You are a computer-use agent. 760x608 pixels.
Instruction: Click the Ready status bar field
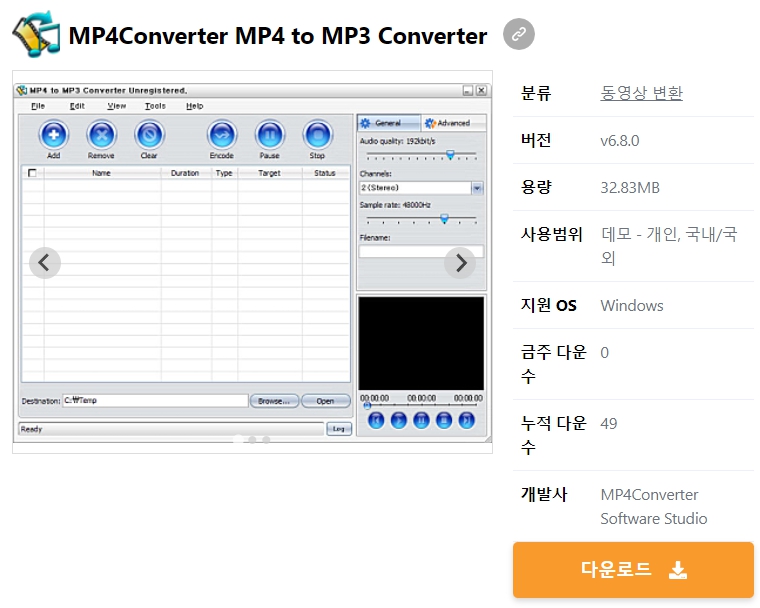[171, 429]
